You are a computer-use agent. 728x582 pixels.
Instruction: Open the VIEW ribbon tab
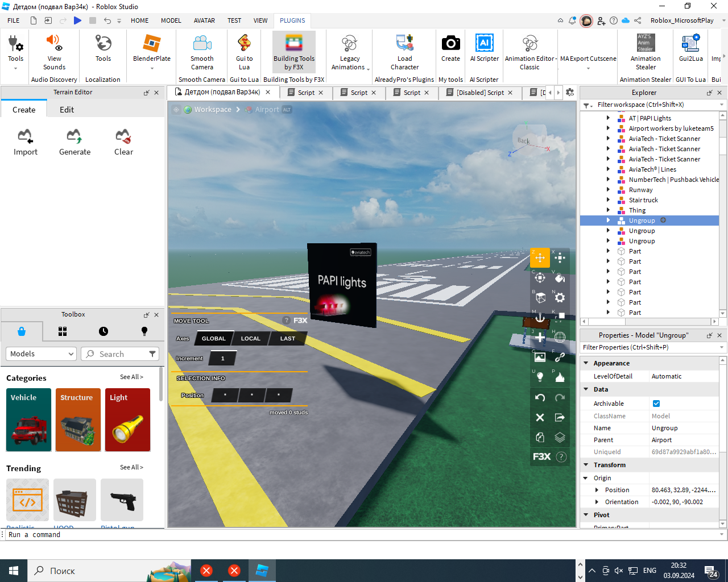pos(260,20)
